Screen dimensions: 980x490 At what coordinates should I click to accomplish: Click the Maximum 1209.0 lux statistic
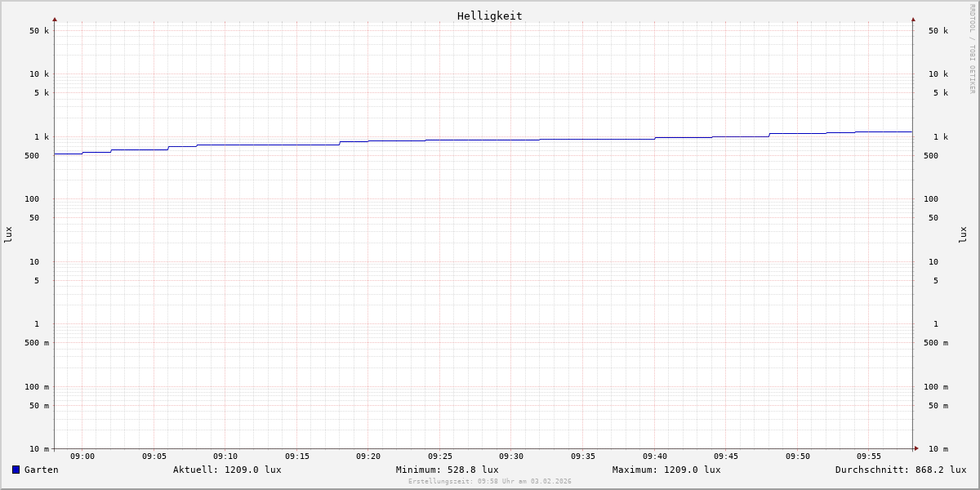point(666,470)
